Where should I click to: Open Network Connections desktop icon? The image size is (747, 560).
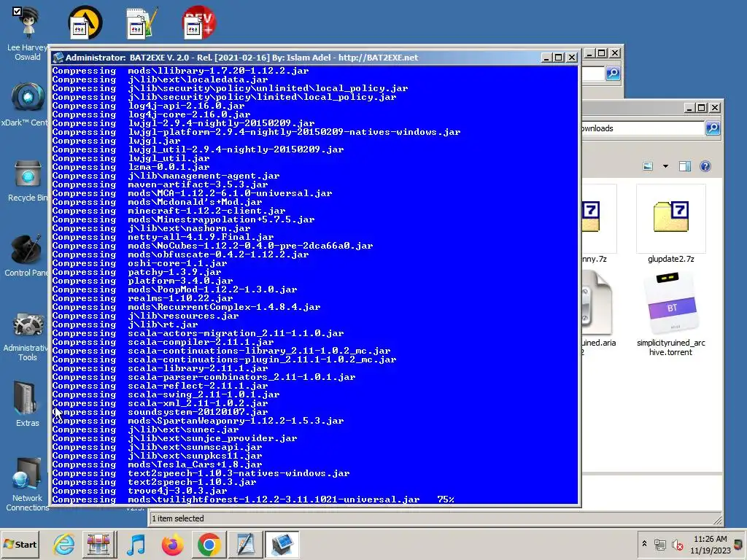tap(27, 484)
